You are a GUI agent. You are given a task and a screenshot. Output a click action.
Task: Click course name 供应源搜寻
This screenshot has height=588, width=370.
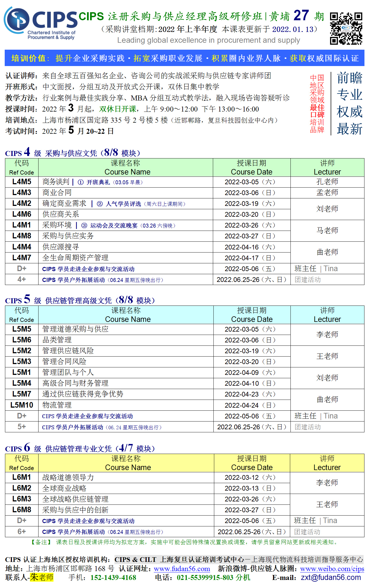(x=61, y=247)
